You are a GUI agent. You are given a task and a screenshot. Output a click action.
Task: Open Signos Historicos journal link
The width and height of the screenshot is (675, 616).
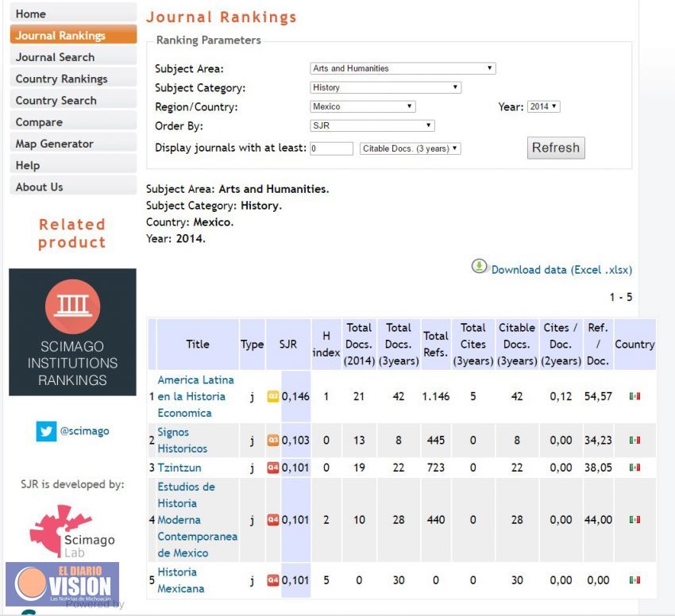tap(182, 440)
